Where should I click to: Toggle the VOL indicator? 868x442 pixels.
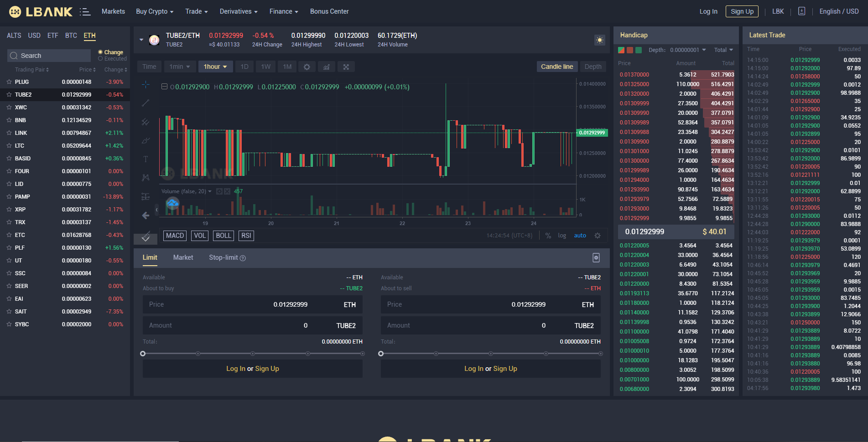click(x=200, y=236)
